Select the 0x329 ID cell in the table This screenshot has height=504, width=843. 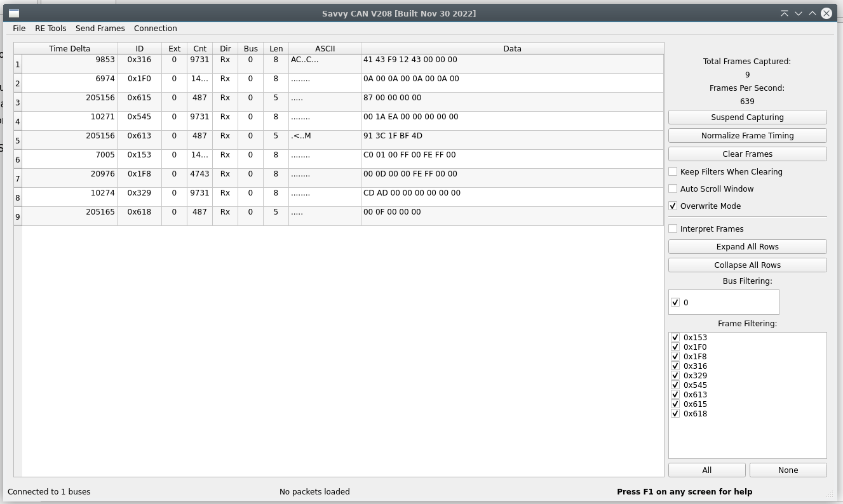[x=139, y=197]
